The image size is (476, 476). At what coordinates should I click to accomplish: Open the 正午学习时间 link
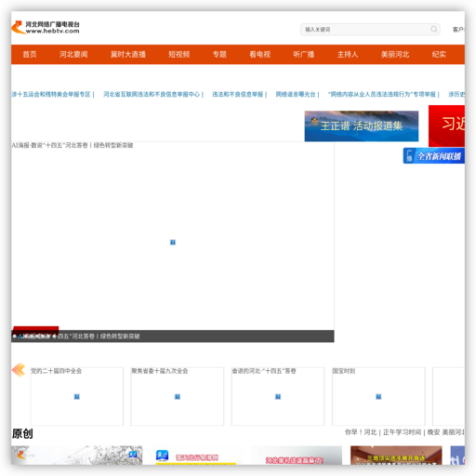pyautogui.click(x=402, y=432)
